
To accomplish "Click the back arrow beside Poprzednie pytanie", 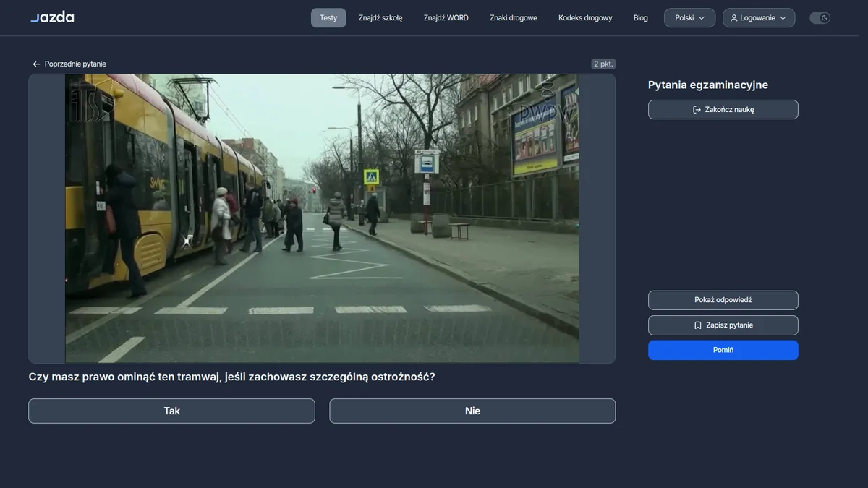I will coord(36,64).
